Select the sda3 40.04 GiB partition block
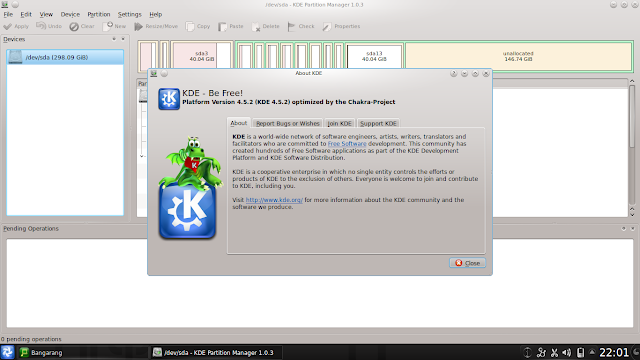 click(202, 56)
